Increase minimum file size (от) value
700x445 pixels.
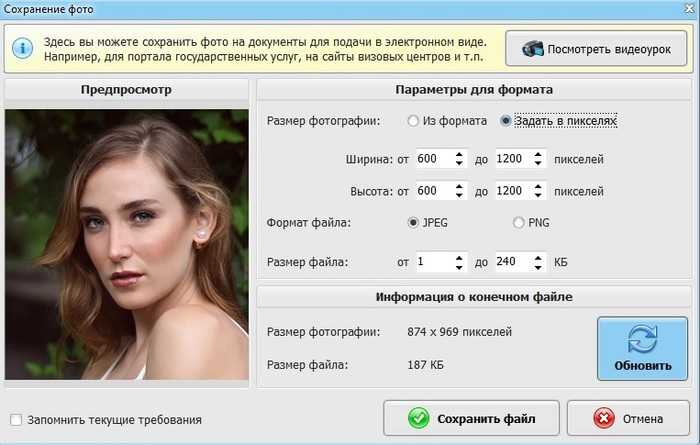pyautogui.click(x=459, y=258)
